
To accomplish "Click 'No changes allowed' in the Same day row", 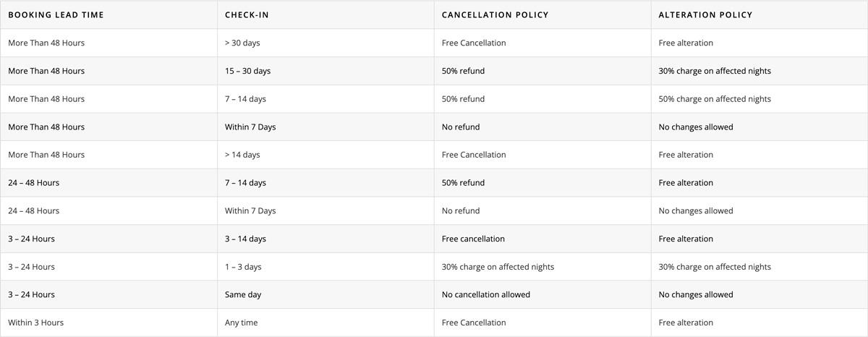I will coord(696,294).
